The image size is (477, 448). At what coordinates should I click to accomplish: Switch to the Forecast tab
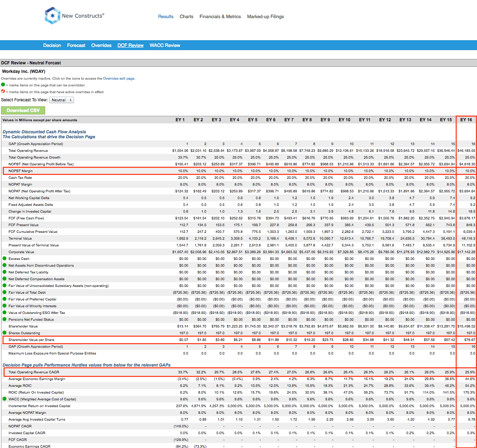76,46
